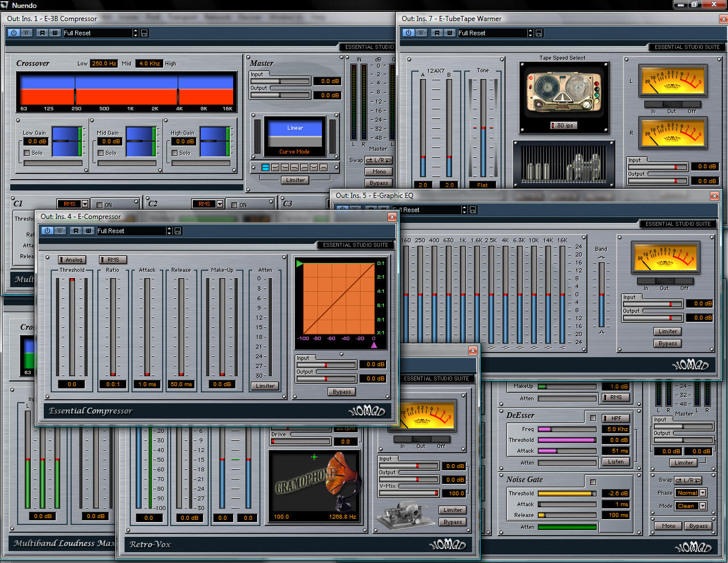Click Release 50.0 ms value in E-Compressor
This screenshot has width=728, height=563.
(181, 384)
